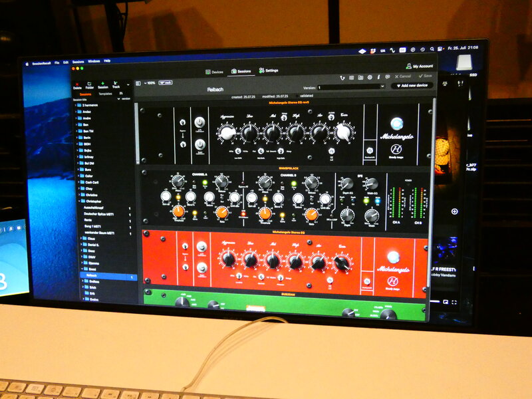The width and height of the screenshot is (532, 399).
Task: Open the Help menu in the menu bar
Action: pos(107,61)
